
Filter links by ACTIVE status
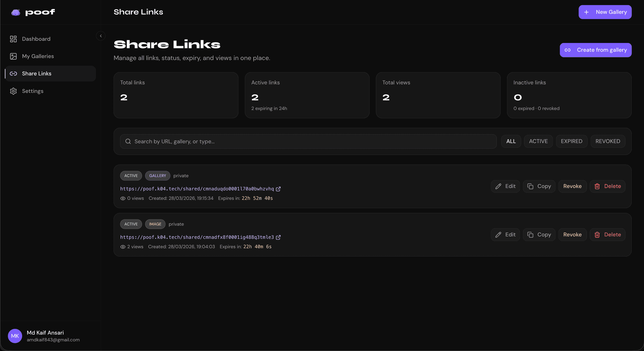(538, 141)
